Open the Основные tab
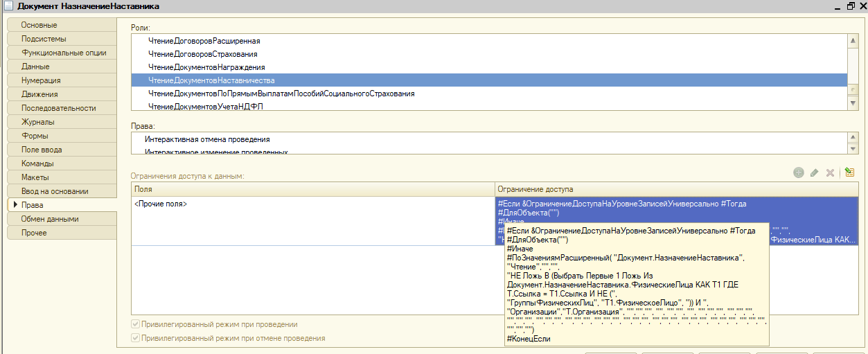The image size is (868, 354). [x=62, y=25]
